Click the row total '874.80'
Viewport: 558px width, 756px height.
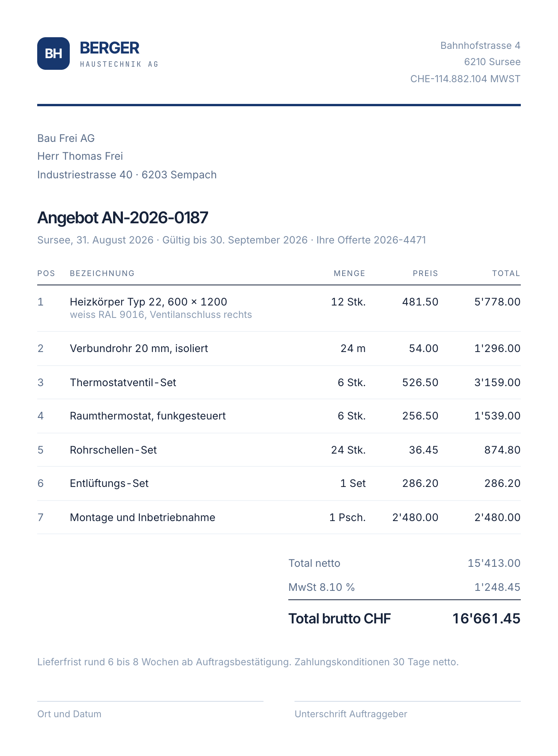(502, 450)
